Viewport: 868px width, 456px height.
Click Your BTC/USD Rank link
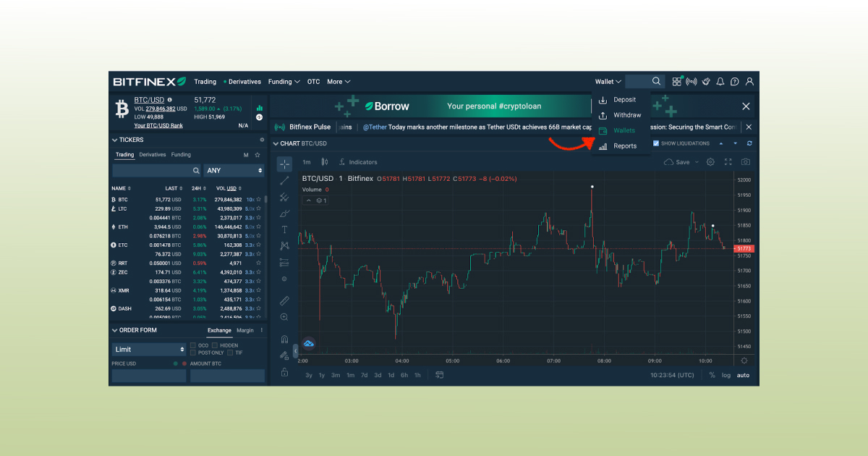pyautogui.click(x=158, y=126)
